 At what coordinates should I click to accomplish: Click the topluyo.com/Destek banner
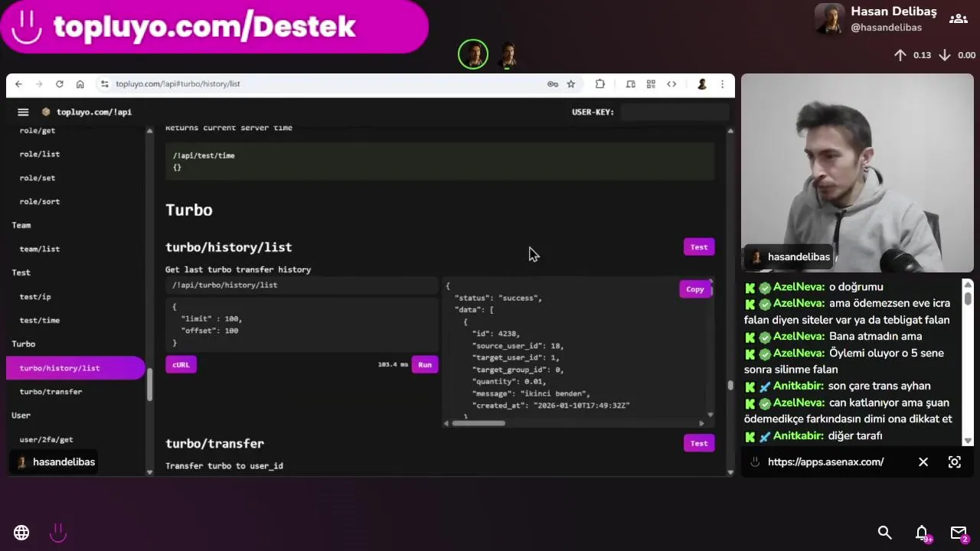(x=214, y=27)
